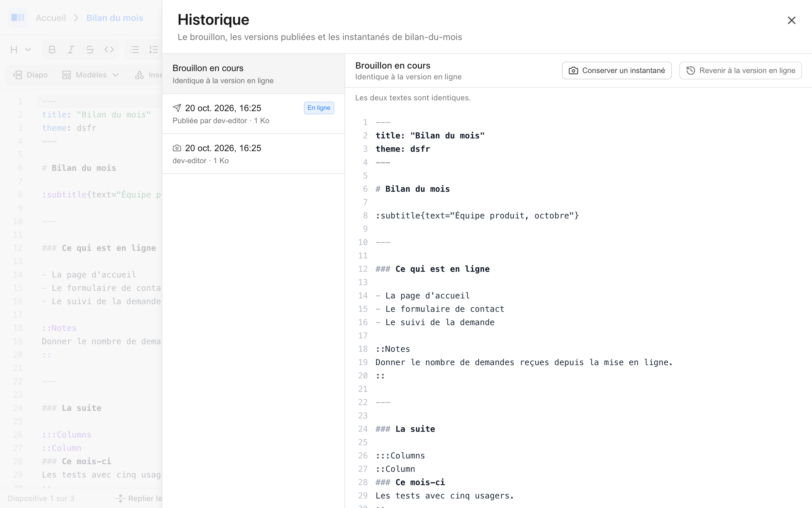Screen dimensions: 812x508
Task: Click the En ligne badge
Action: 319,108
